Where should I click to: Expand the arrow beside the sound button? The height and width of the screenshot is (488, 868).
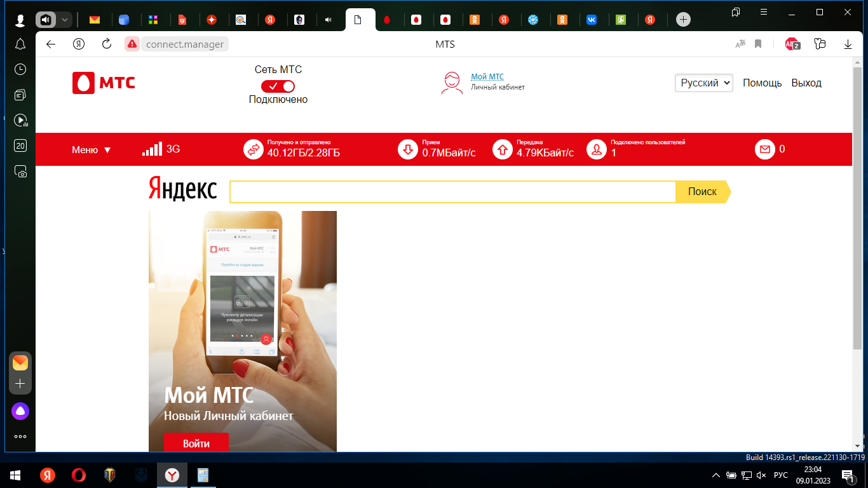pos(64,20)
